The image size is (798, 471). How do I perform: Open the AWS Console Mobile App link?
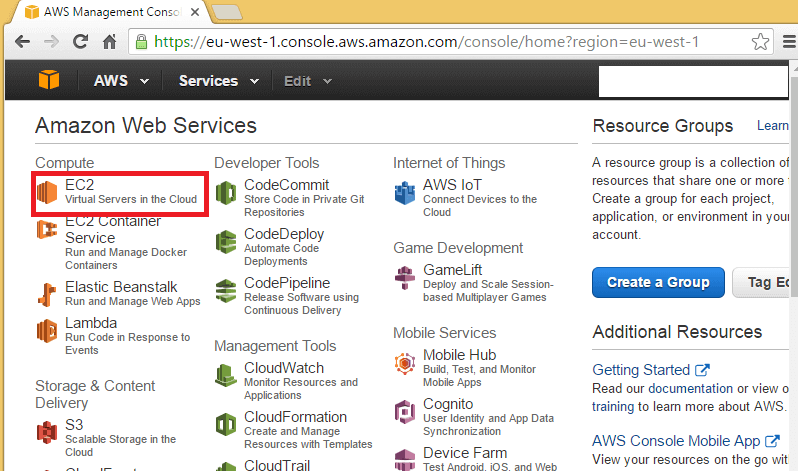(676, 441)
